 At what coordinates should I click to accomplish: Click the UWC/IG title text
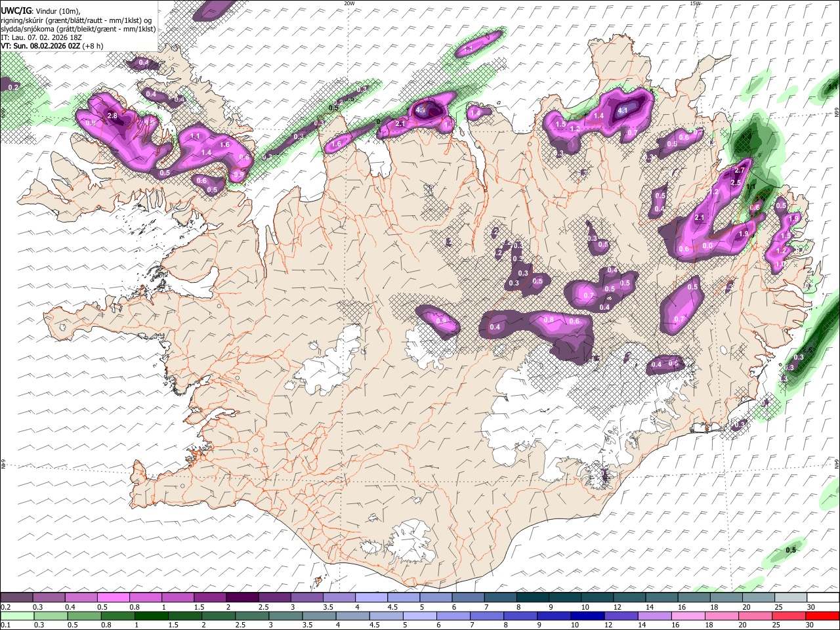(16, 10)
